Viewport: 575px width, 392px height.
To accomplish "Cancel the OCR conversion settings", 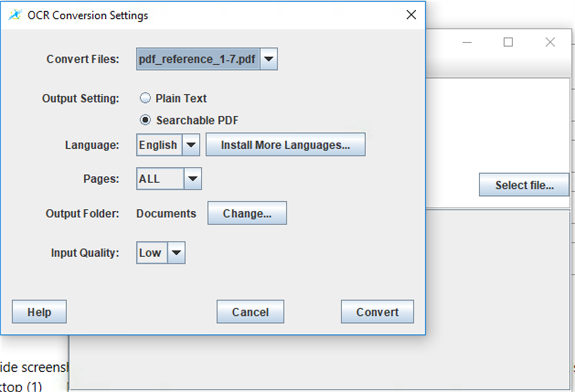I will tap(250, 311).
